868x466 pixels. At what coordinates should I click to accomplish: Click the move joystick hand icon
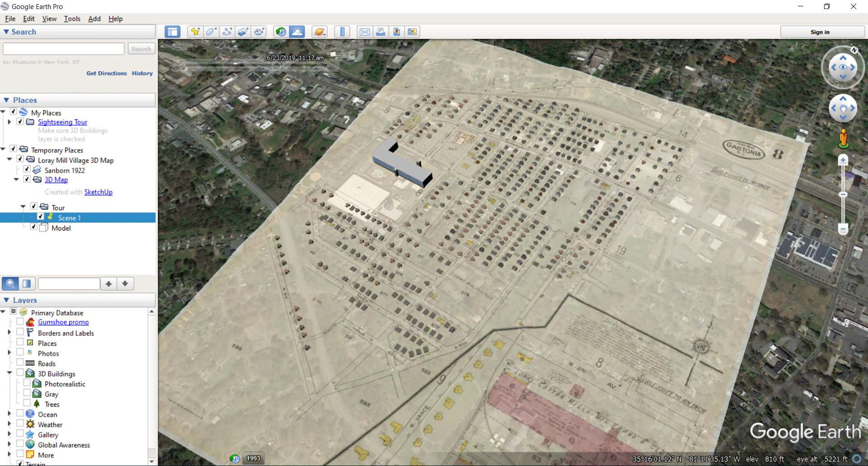pyautogui.click(x=843, y=108)
